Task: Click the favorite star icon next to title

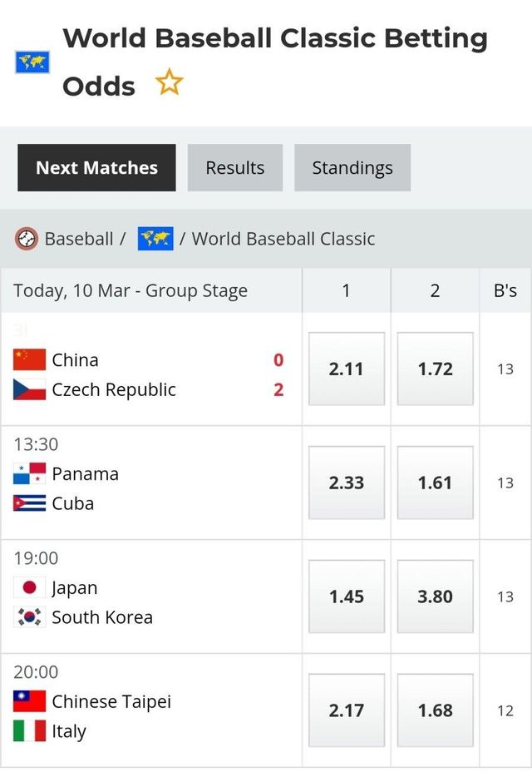Action: (170, 83)
